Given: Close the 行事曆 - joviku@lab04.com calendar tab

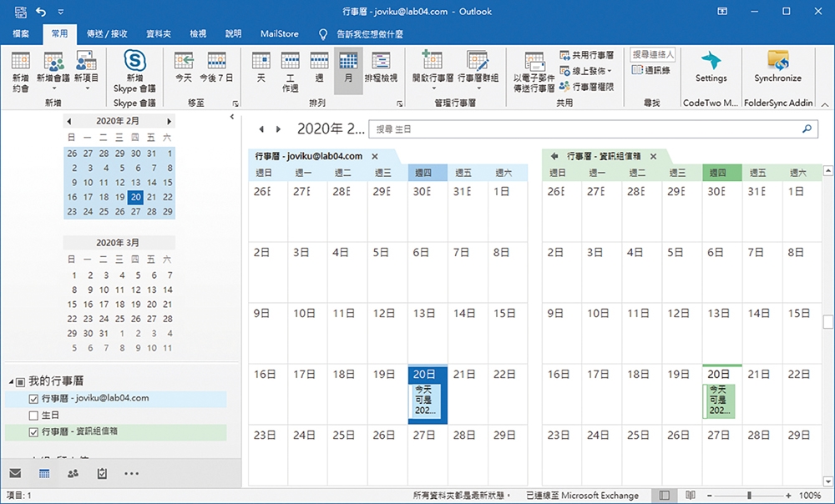Looking at the screenshot, I should point(375,157).
